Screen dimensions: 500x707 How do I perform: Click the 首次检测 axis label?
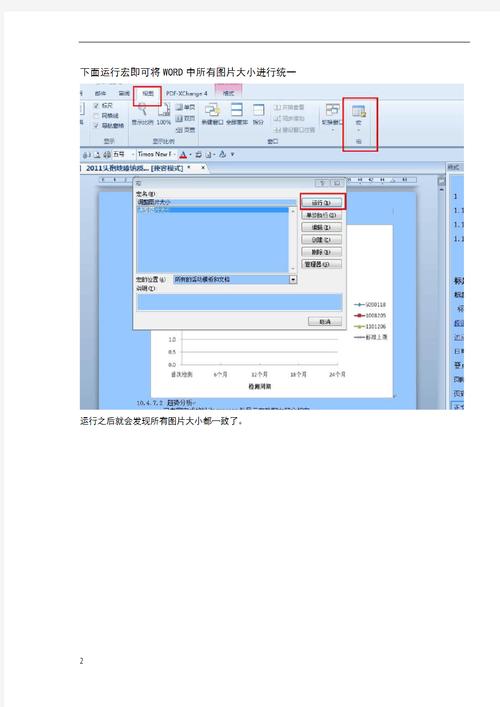(181, 374)
